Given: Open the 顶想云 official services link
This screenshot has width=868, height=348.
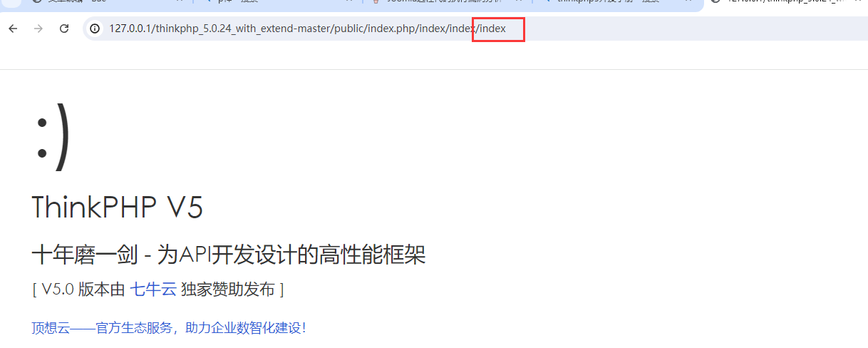Looking at the screenshot, I should (169, 328).
